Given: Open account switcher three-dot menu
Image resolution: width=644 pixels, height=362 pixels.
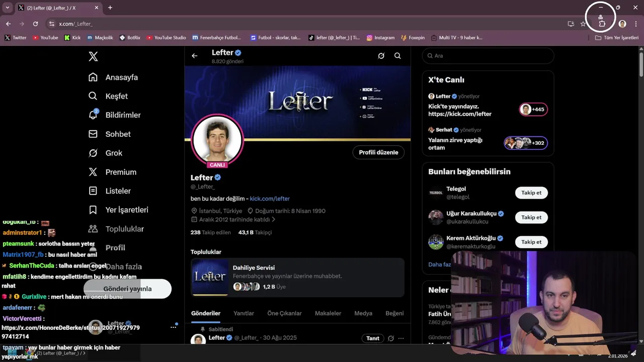Looking at the screenshot, I should (x=173, y=327).
